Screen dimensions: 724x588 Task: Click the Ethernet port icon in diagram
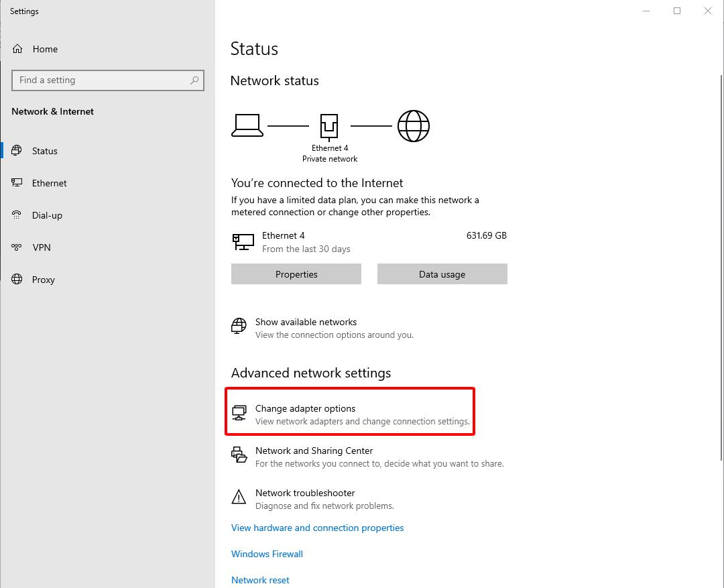pos(329,127)
